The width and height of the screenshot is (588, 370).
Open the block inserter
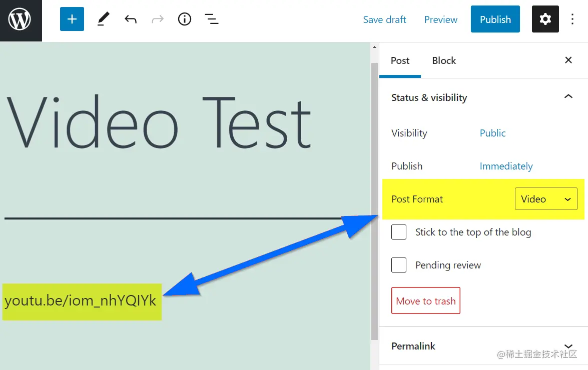pos(72,19)
